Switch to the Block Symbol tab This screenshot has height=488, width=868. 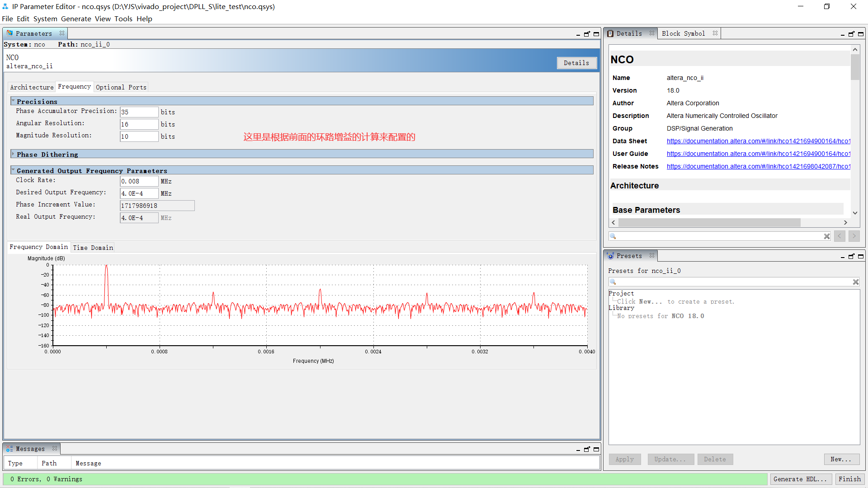pos(684,33)
